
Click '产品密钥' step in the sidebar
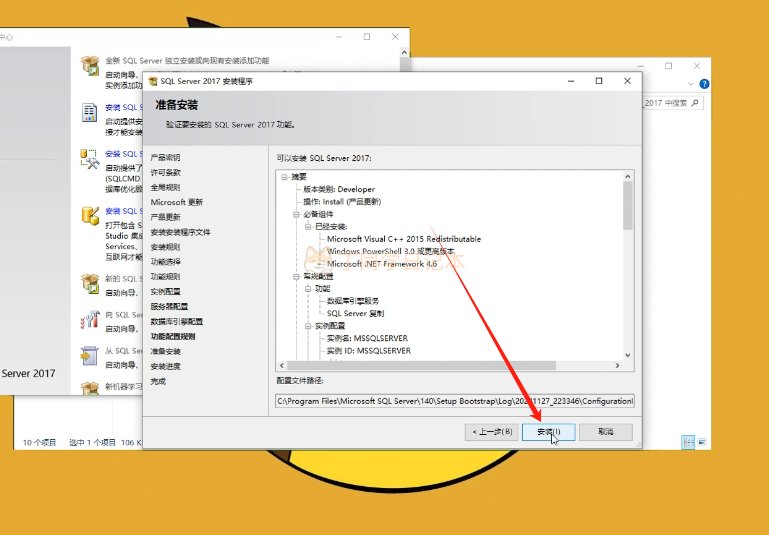click(x=165, y=157)
